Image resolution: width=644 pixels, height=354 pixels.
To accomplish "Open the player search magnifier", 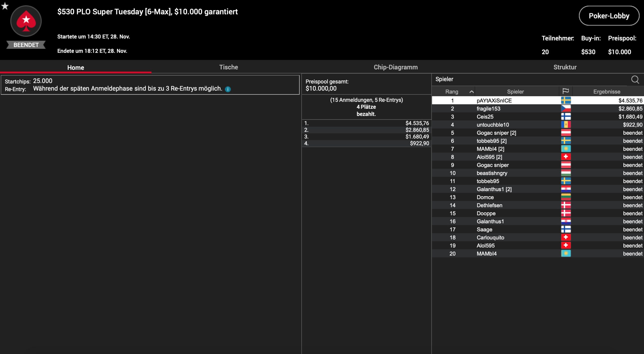I will tap(635, 80).
